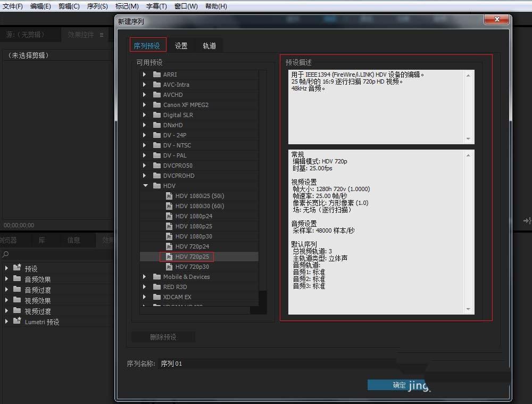Switch to the 设置 tab

coord(181,45)
